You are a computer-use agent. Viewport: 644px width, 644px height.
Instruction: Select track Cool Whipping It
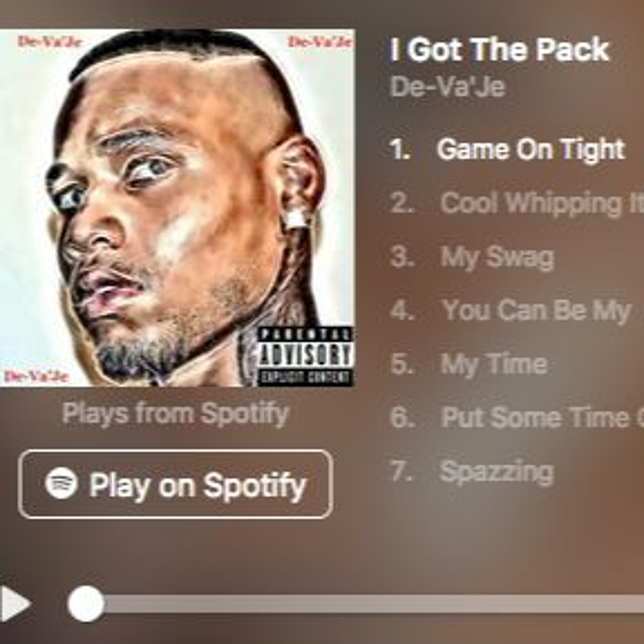[x=542, y=203]
